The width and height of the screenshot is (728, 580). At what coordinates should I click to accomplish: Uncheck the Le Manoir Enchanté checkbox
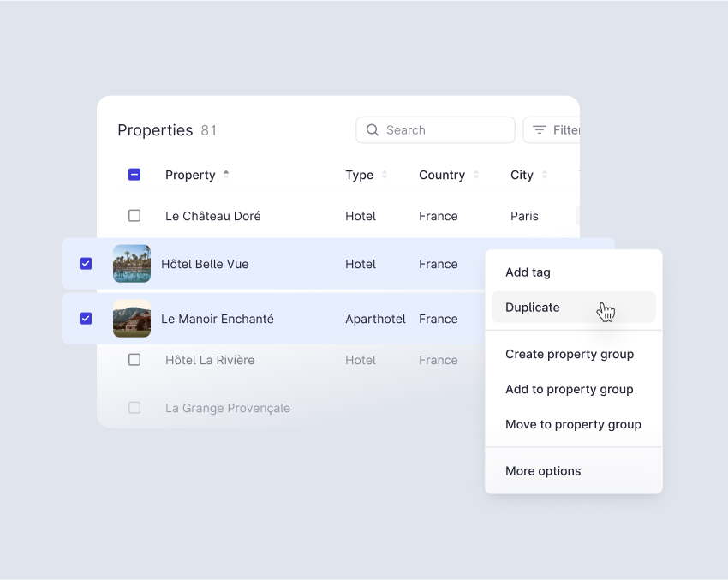click(x=86, y=319)
